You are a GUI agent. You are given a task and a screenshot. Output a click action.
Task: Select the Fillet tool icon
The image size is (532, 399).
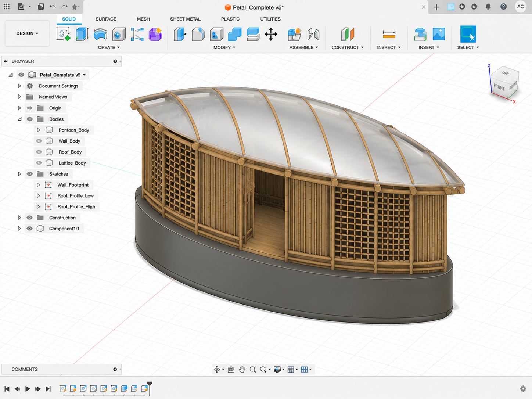tap(198, 34)
